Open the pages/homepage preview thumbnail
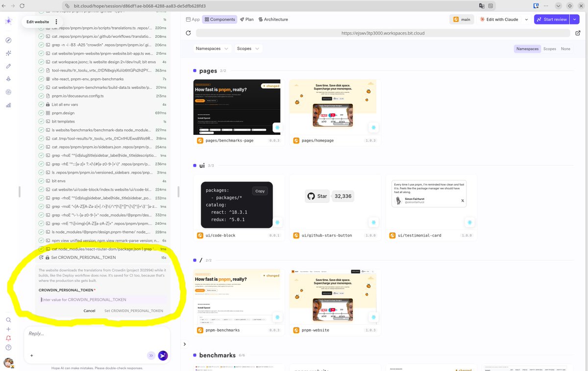This screenshot has width=588, height=371. pyautogui.click(x=333, y=107)
